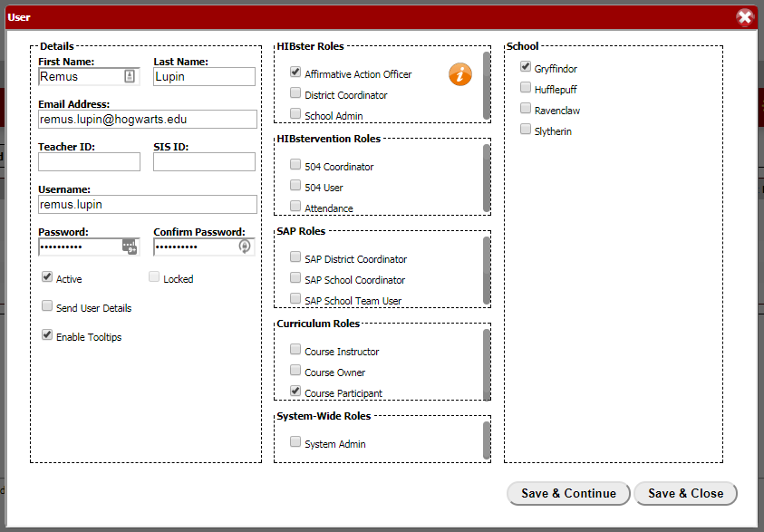This screenshot has height=532, width=764.
Task: Click the Email Address field
Action: 148,120
